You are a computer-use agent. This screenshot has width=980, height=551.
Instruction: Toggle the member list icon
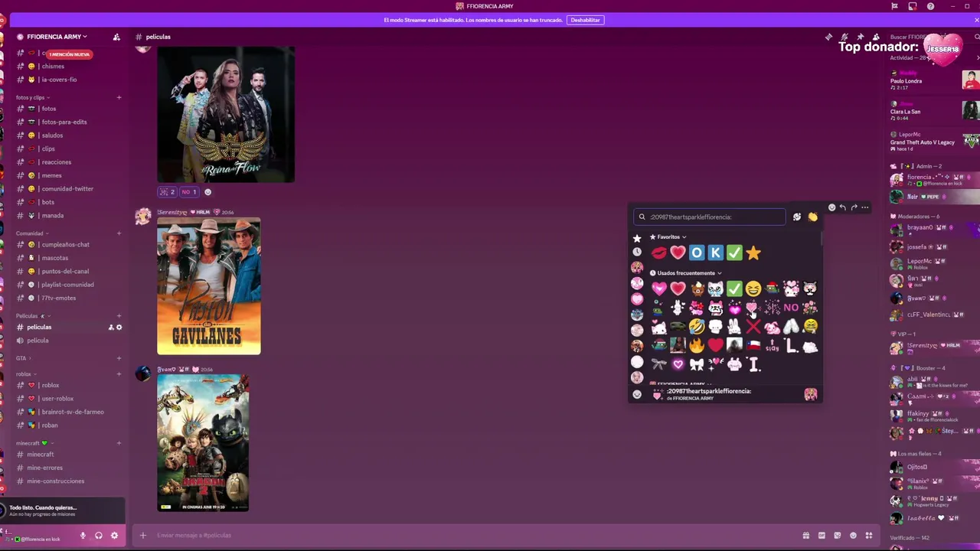click(876, 37)
